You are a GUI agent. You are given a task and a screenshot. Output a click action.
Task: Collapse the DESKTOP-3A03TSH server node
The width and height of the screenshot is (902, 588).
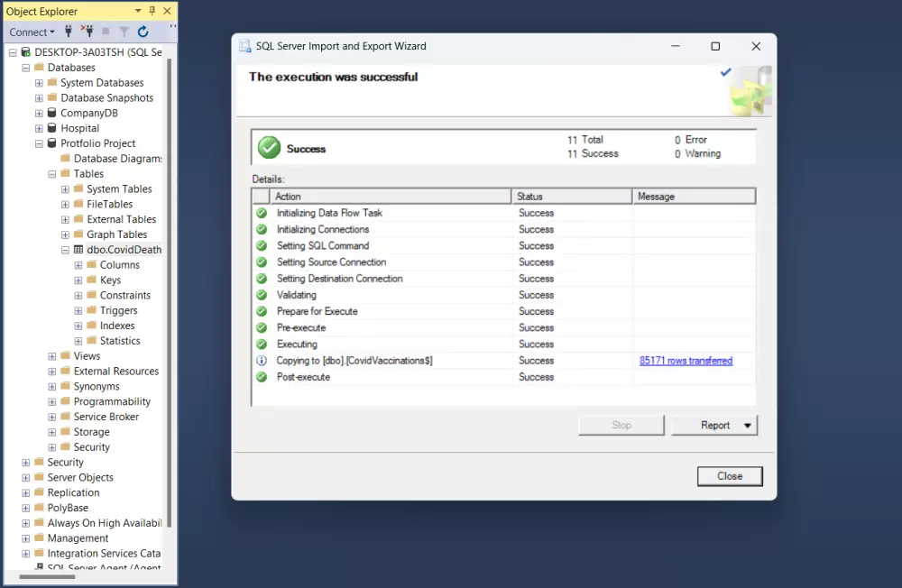pos(13,52)
